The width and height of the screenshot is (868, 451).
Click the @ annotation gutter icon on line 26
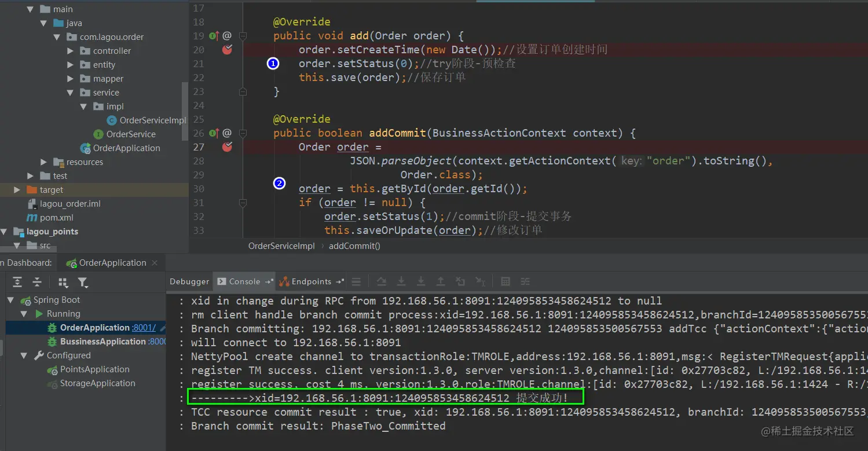(x=227, y=133)
